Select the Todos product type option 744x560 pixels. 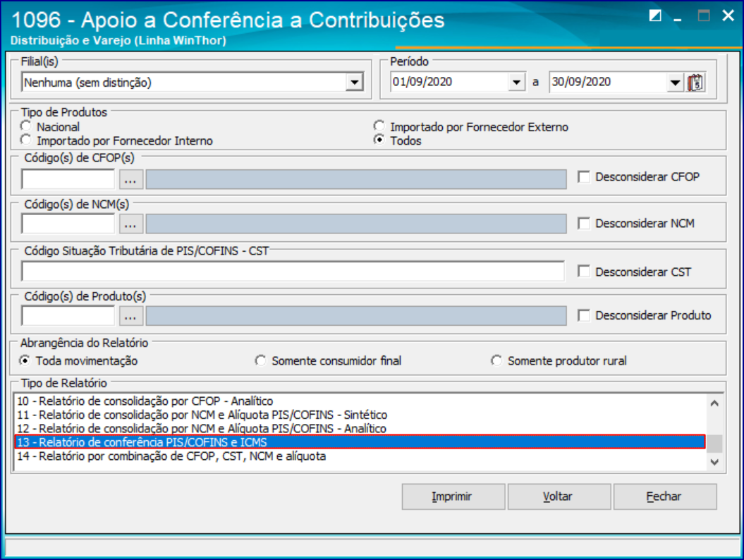[x=379, y=140]
